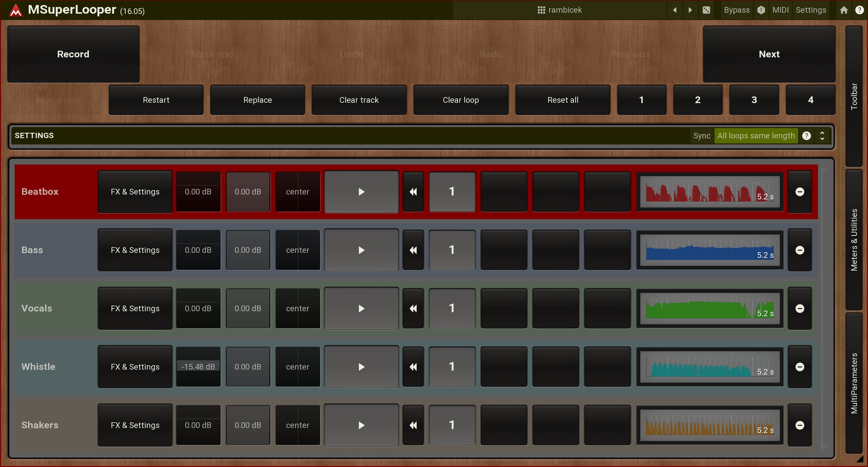The height and width of the screenshot is (467, 868).
Task: Remove the Vocals track with minus icon
Action: point(800,309)
